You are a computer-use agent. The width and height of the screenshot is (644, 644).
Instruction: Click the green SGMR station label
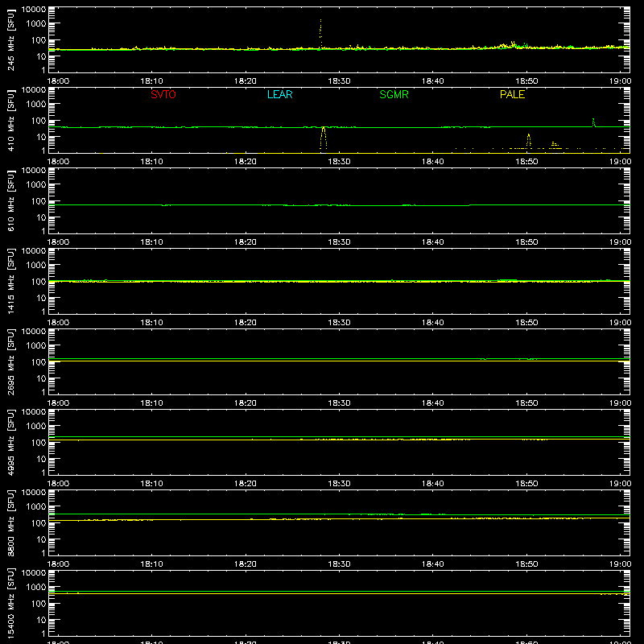pyautogui.click(x=394, y=94)
